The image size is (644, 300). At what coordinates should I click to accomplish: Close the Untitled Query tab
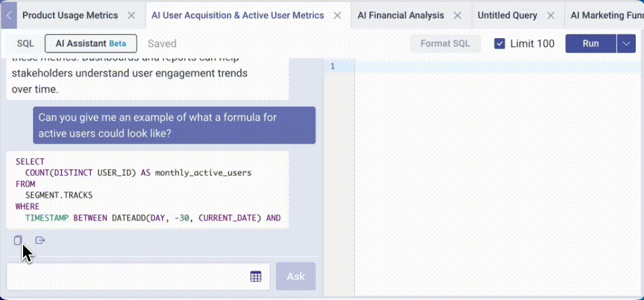coord(550,15)
